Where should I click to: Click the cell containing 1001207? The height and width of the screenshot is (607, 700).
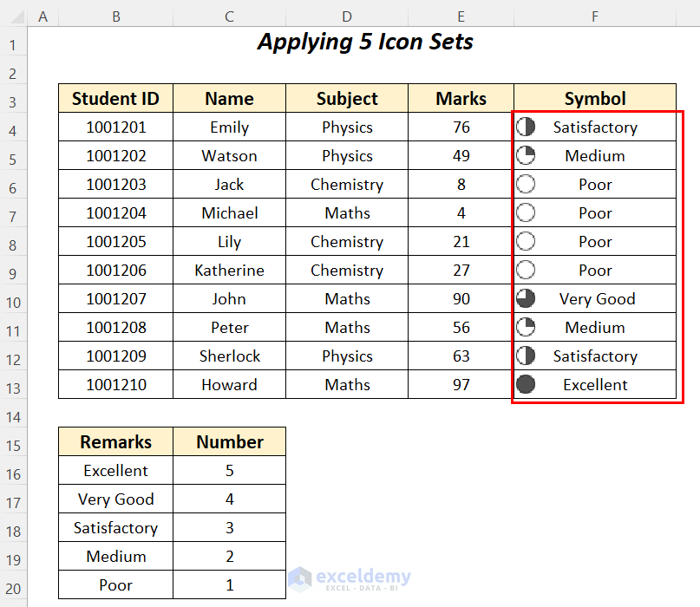pyautogui.click(x=115, y=299)
